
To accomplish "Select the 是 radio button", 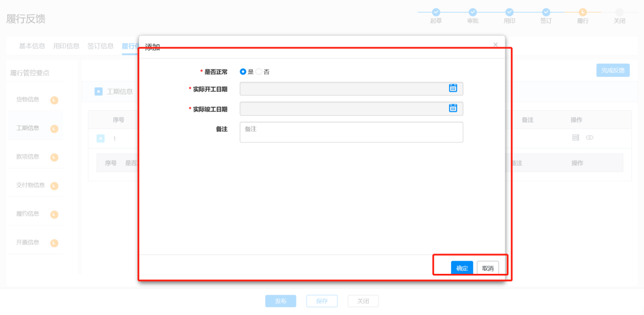I will pos(243,72).
